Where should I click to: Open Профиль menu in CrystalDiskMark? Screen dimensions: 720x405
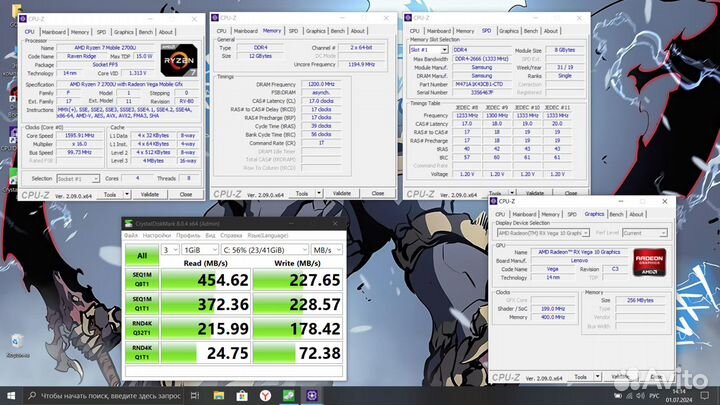coord(188,235)
